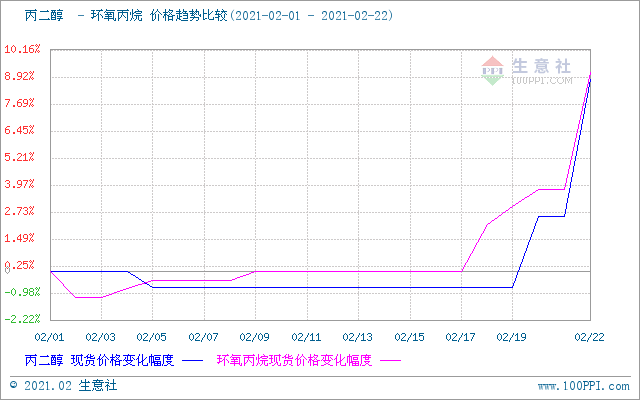Click the chart title 丙二醇 - 环氧丙烷 价格趋势比较
Screen dimensions: 640x400
(126, 16)
